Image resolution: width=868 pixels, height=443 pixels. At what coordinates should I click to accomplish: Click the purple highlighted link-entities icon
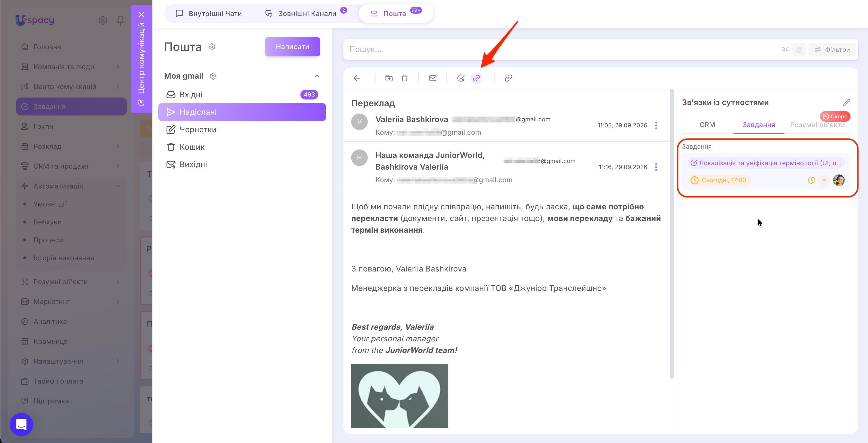click(477, 78)
